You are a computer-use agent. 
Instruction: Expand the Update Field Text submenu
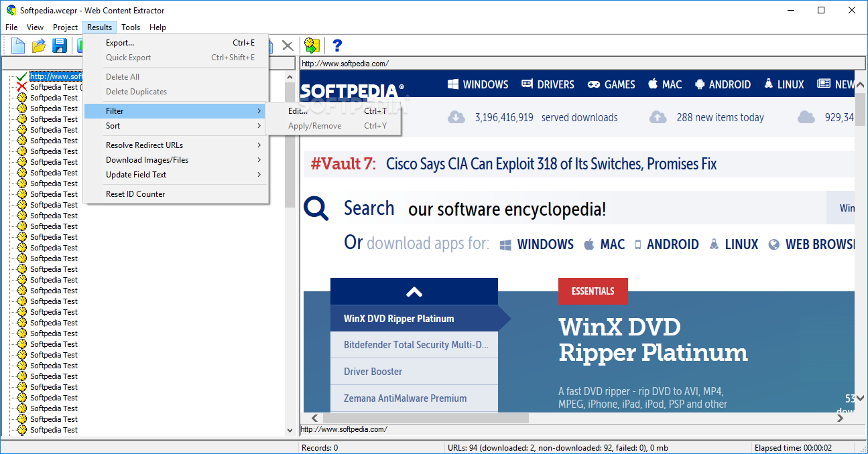pos(176,175)
